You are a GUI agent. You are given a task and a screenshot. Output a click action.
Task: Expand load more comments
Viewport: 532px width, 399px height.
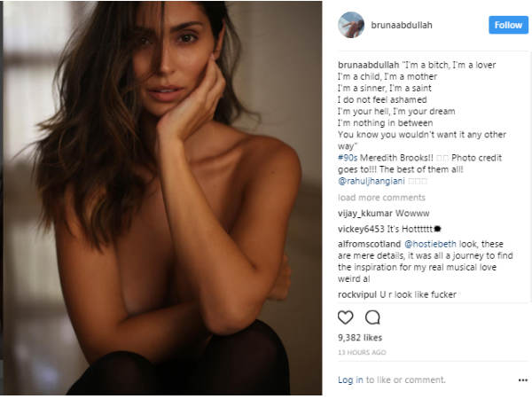click(381, 198)
